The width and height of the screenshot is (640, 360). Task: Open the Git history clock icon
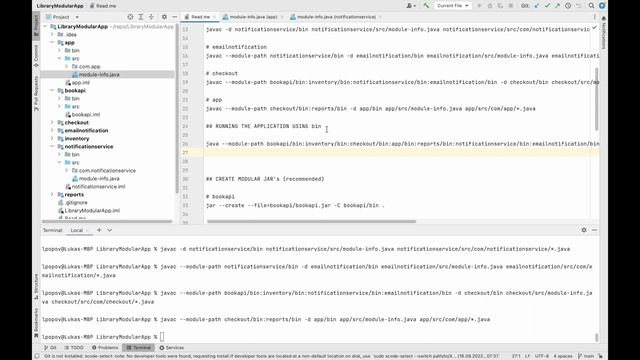click(568, 6)
